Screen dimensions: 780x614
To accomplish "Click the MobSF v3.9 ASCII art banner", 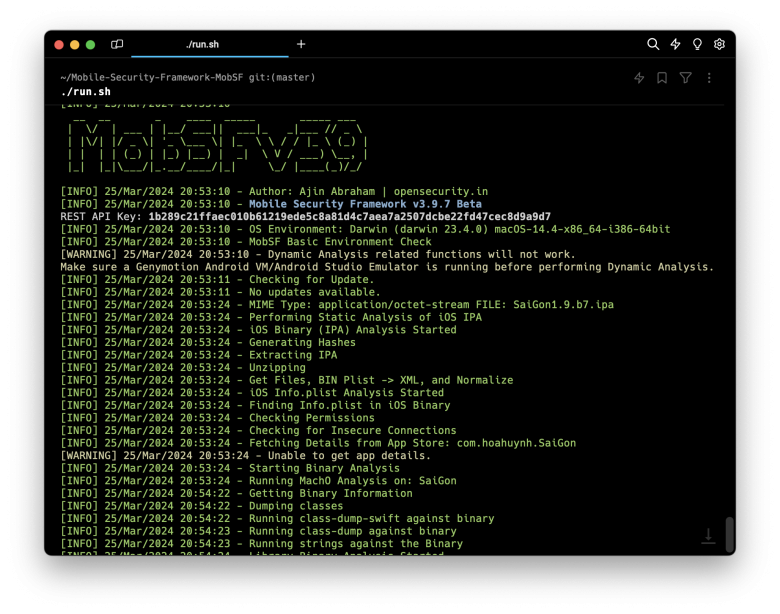I will point(217,146).
